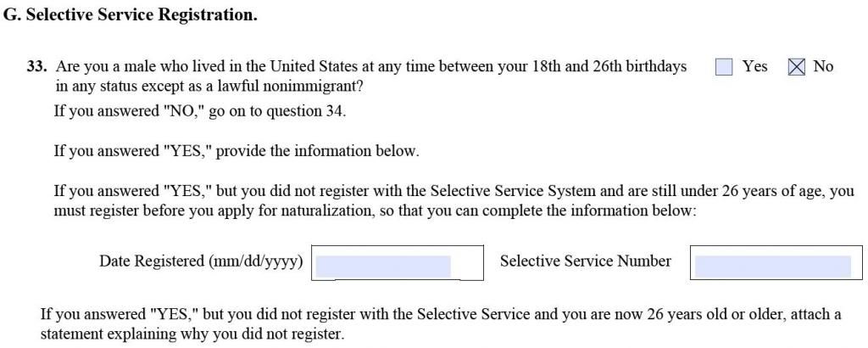This screenshot has width=868, height=348.
Task: Click the line mentioning "still under 26 years of age"
Action: 454,191
